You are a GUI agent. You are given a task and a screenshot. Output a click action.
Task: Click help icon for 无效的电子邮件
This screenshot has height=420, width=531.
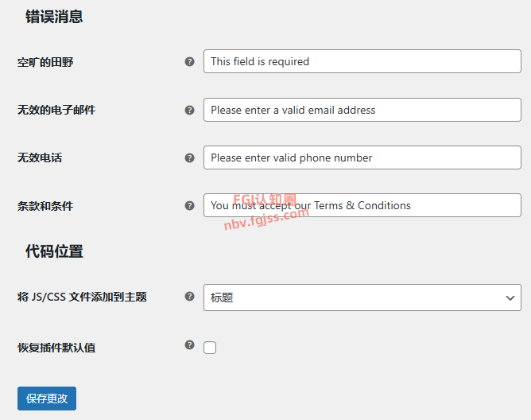[x=189, y=110]
